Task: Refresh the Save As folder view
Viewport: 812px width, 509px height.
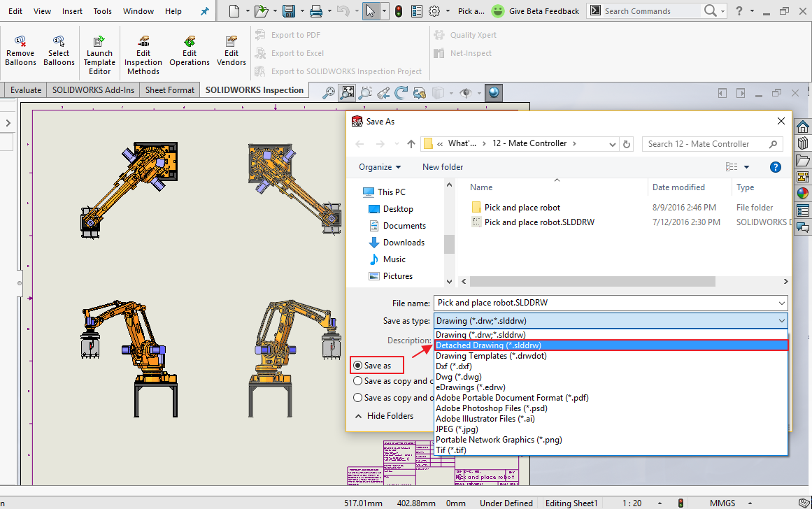Action: (x=627, y=144)
